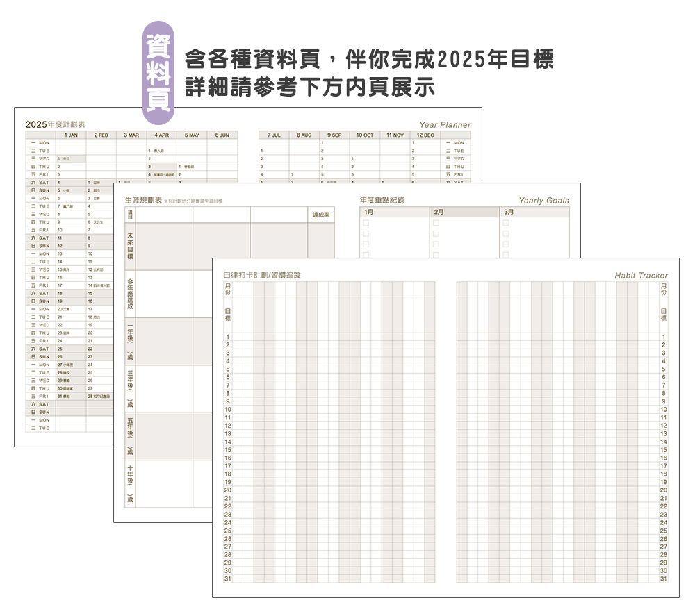
Task: Check the third checkbox in the 2月 column
Action: 436,244
